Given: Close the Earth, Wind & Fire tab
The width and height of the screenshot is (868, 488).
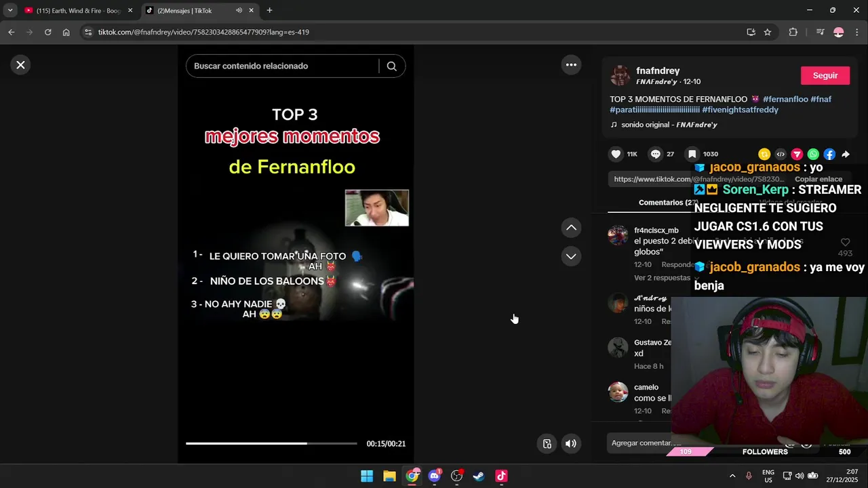Looking at the screenshot, I should tap(130, 11).
